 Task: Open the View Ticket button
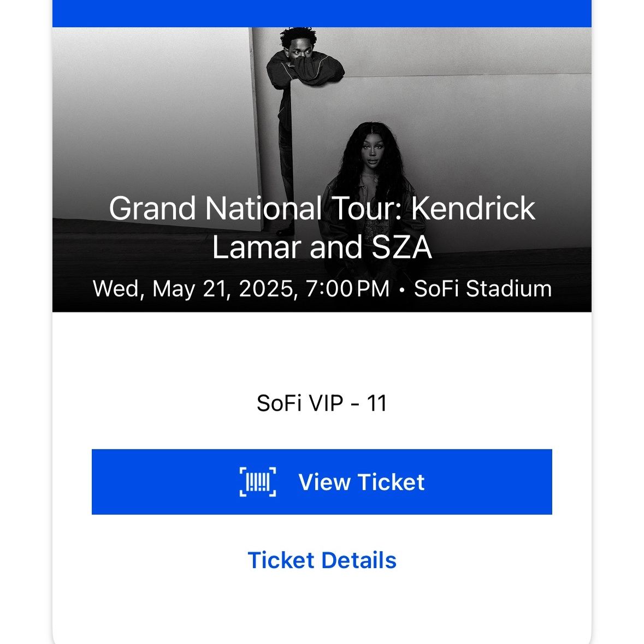(x=322, y=482)
